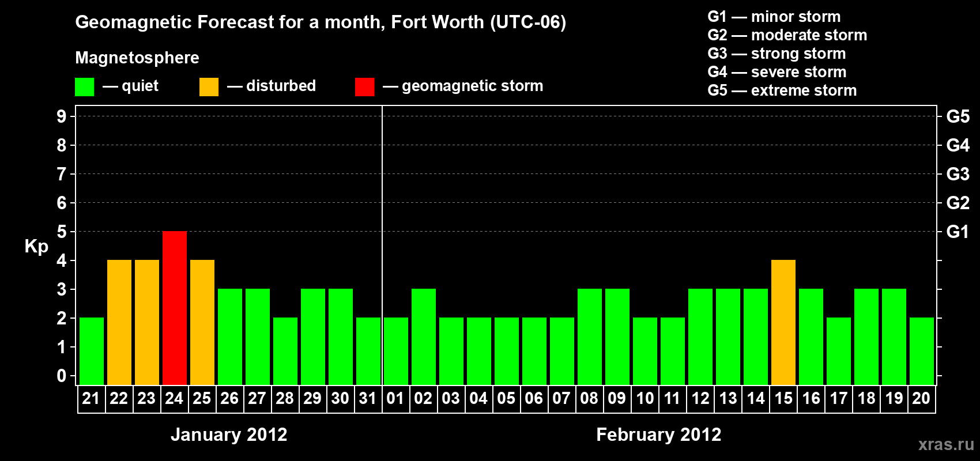Click the 'G2 — moderate storm' legend line
980x461 pixels.
787,35
